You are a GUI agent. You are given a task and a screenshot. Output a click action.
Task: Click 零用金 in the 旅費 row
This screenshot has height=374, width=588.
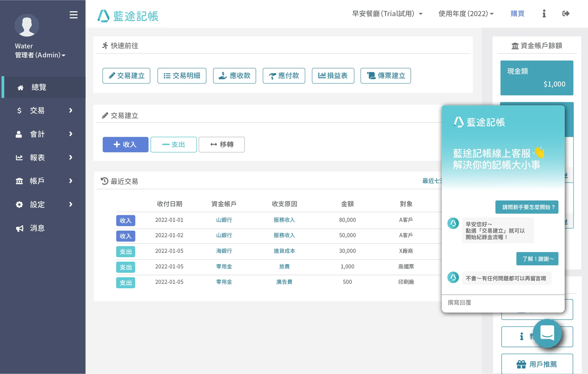[x=224, y=266]
